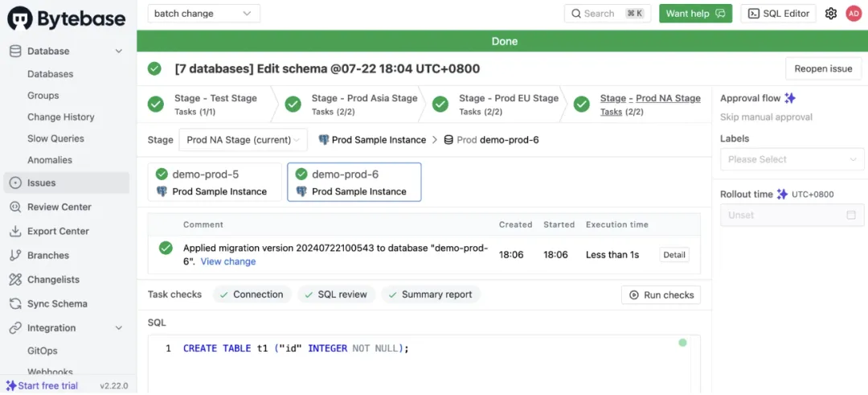Select the demo-prod-5 task tab
Viewport: 868px width, 395px height.
point(215,182)
